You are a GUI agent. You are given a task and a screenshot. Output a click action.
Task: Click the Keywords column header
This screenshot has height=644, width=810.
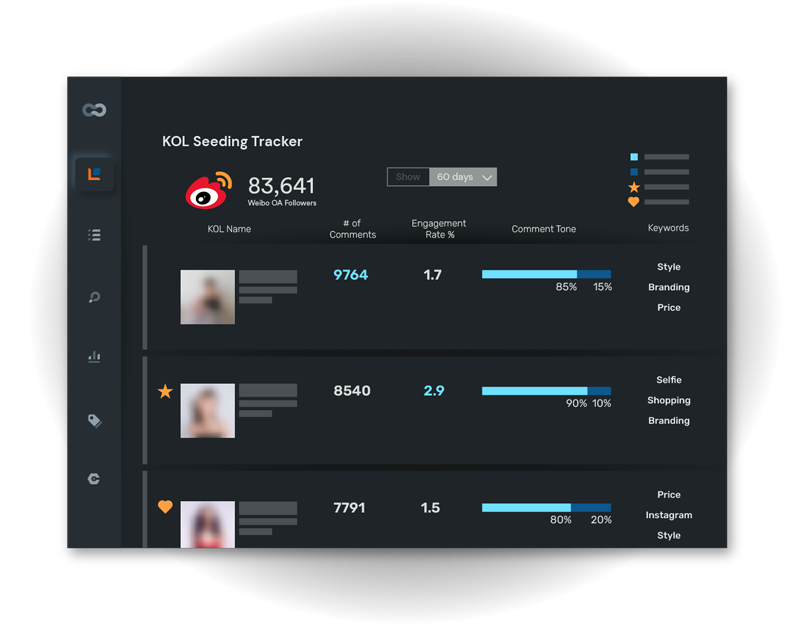[668, 228]
